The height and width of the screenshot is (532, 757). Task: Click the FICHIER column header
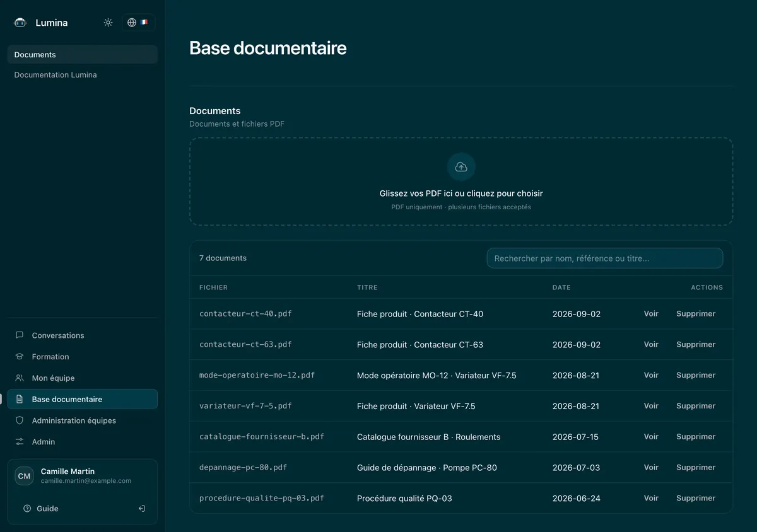click(213, 287)
